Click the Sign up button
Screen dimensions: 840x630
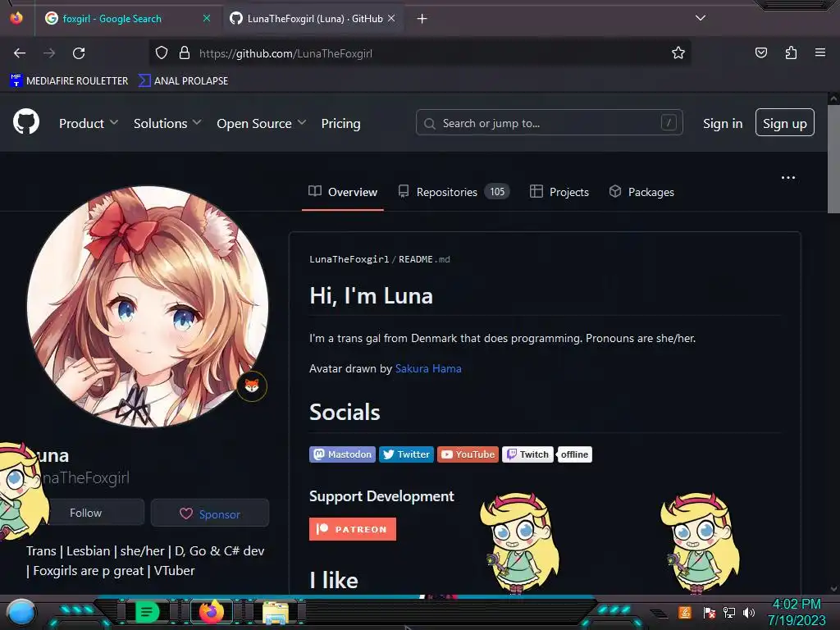785,123
